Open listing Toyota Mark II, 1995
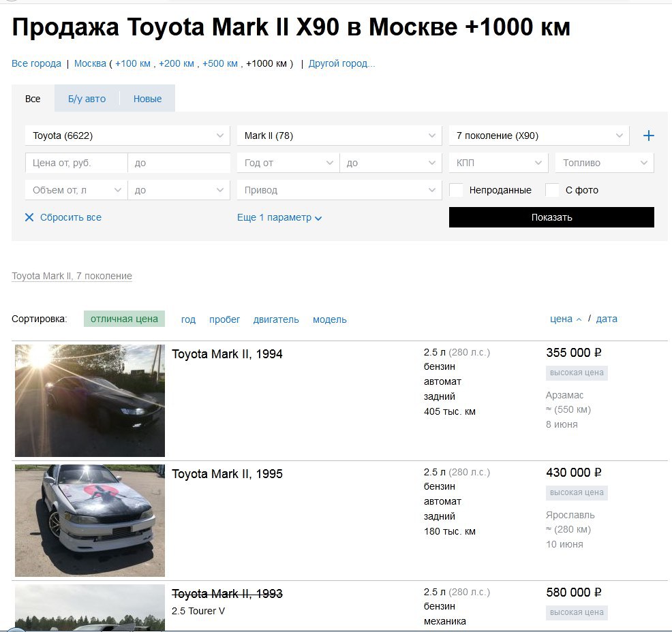 click(227, 474)
